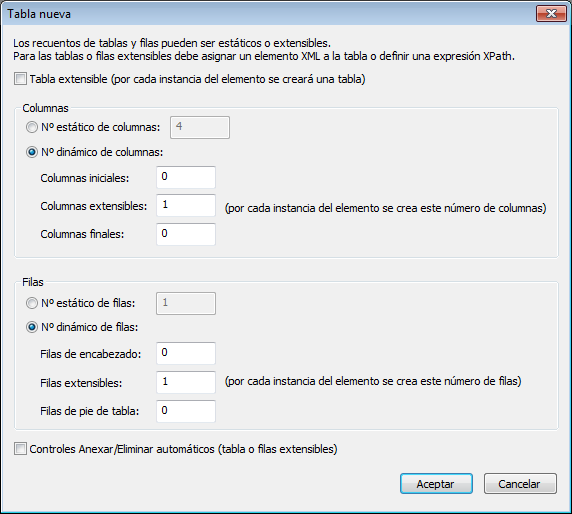Screen dimensions: 572x514
Task: Click the Columnas extensibles label
Action: (94, 206)
